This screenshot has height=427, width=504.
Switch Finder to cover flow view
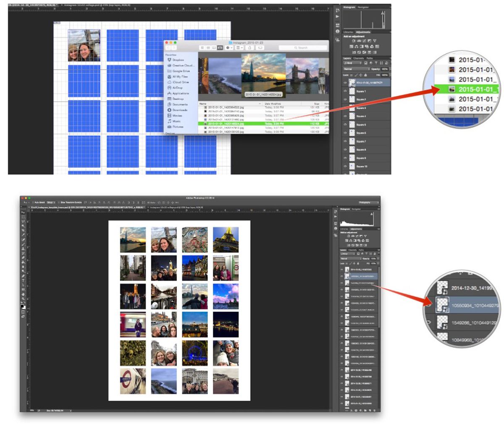(220, 48)
